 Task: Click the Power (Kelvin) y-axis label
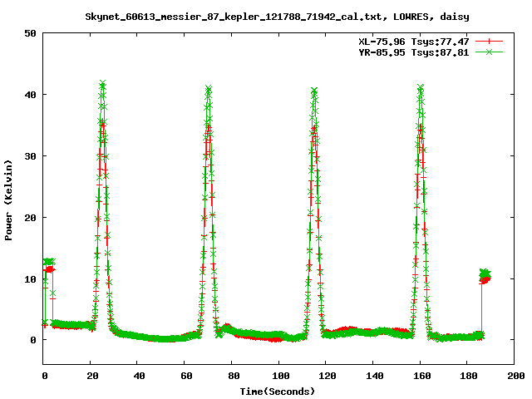click(8, 200)
